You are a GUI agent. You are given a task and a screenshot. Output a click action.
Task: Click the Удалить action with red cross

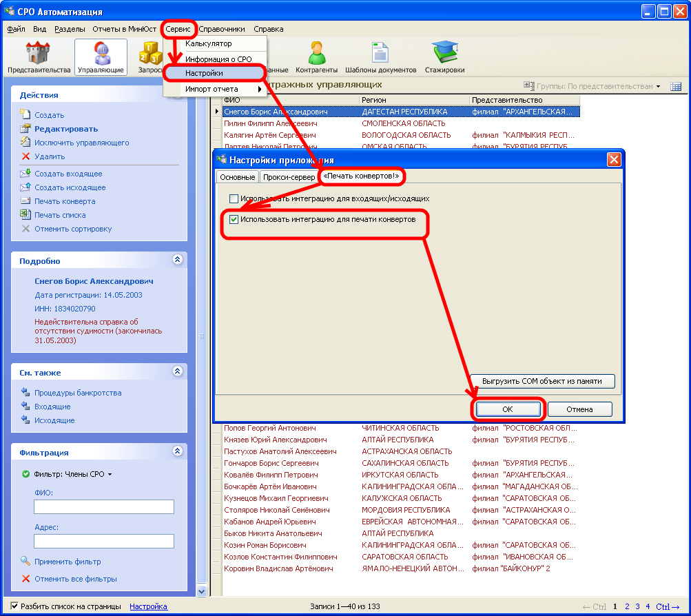click(x=50, y=156)
